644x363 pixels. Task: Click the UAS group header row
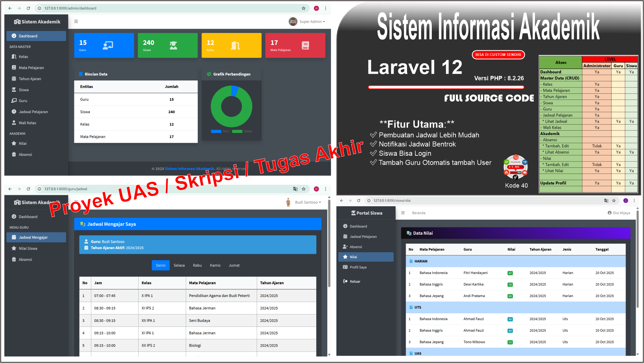click(x=515, y=353)
